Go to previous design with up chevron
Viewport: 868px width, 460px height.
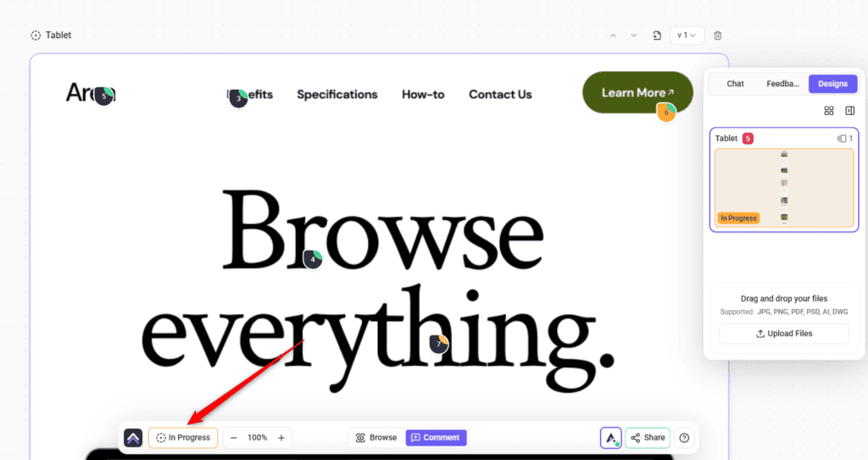click(613, 36)
